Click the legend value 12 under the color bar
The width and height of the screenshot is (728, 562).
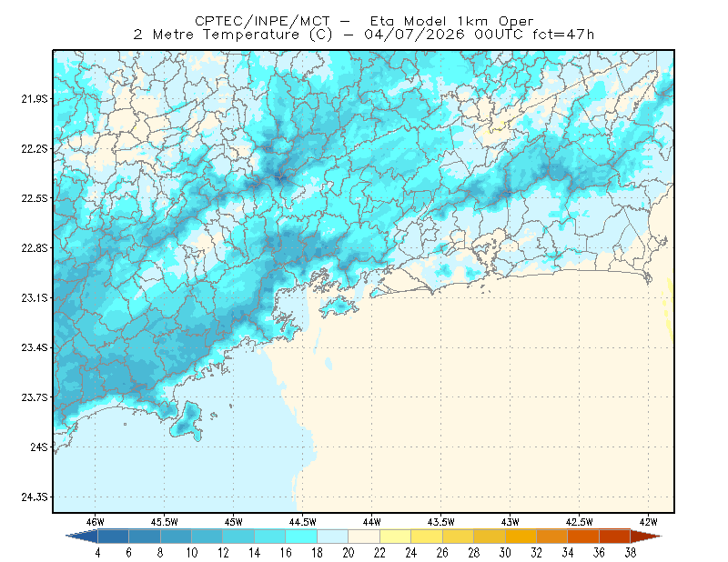pyautogui.click(x=223, y=553)
